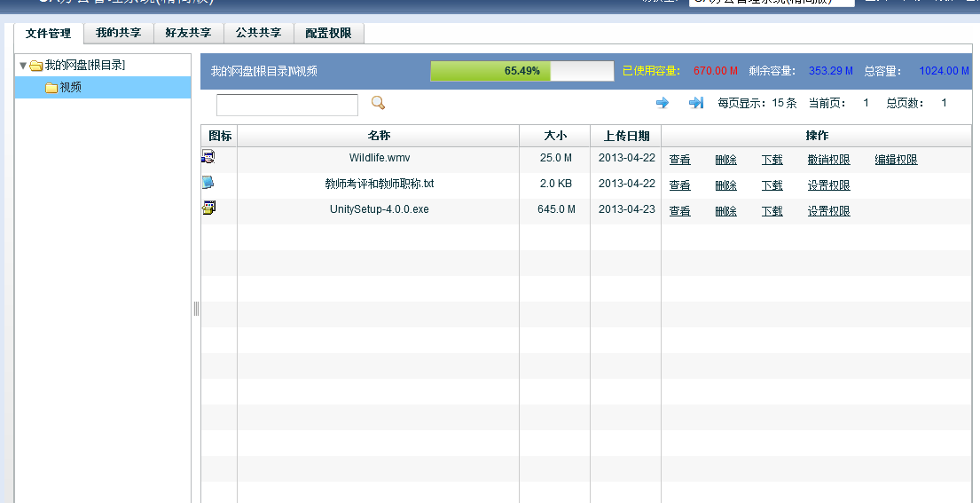Viewport: 980px width, 503px height.
Task: Jump to last page arrow icon
Action: 696,103
